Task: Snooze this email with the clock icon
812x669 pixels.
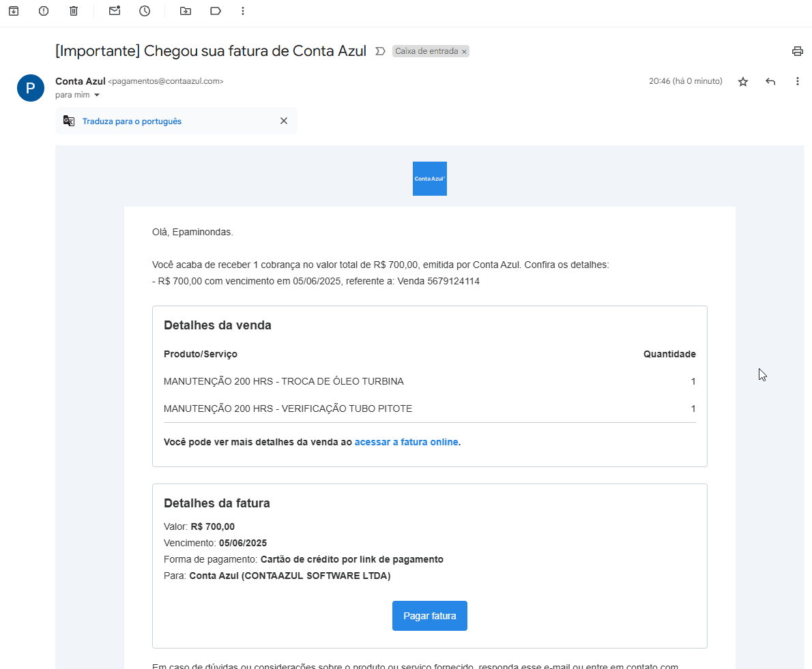Action: [145, 11]
